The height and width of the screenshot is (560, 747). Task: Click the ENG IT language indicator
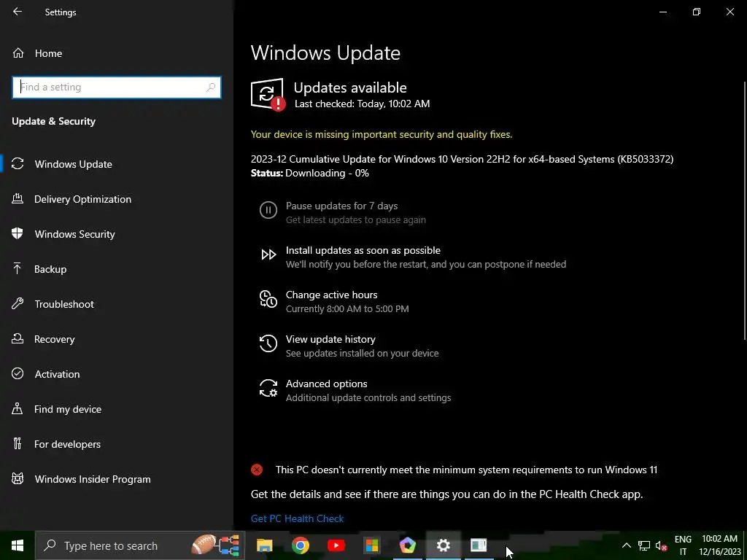[x=683, y=545]
